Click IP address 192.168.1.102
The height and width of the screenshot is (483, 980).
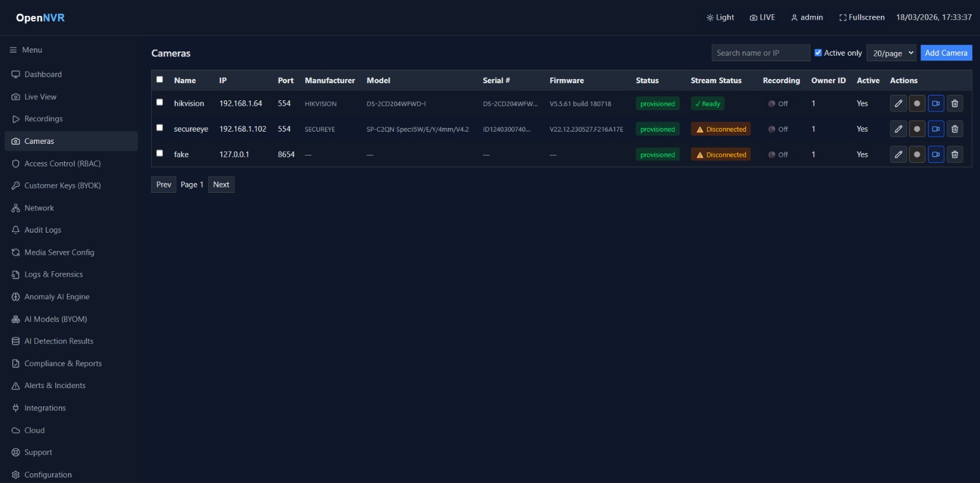243,129
